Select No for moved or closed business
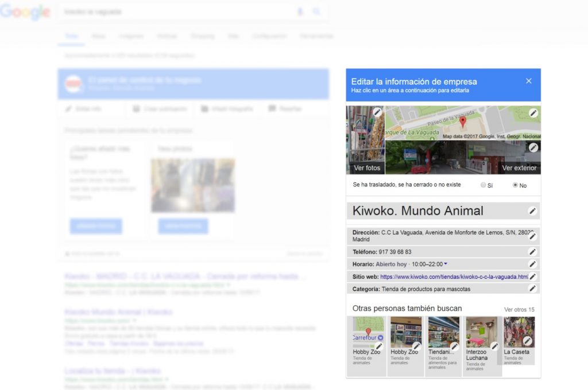Screen dimensions: 588x390 tap(515, 185)
